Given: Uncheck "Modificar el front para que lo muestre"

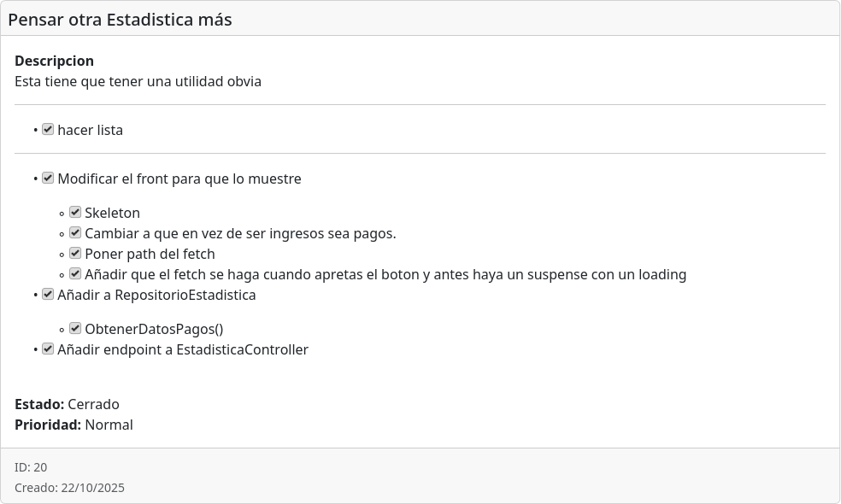Looking at the screenshot, I should pyautogui.click(x=48, y=179).
